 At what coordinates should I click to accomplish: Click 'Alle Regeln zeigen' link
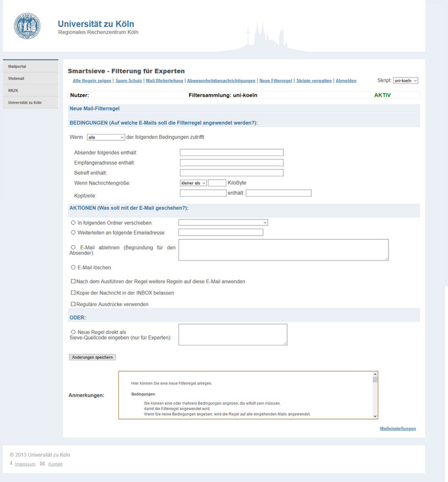[x=92, y=81]
